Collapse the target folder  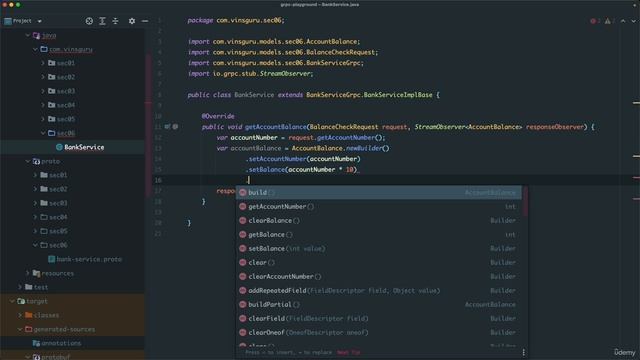point(12,301)
